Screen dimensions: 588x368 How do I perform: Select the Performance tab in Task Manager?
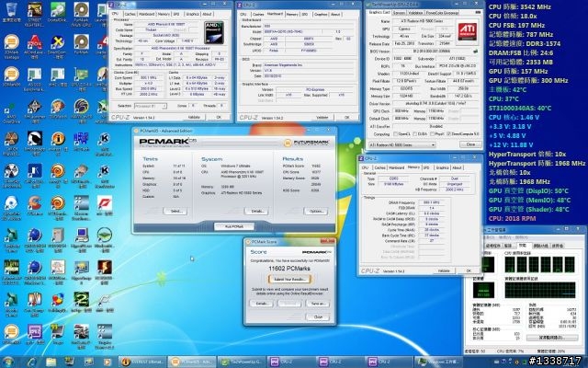[522, 246]
